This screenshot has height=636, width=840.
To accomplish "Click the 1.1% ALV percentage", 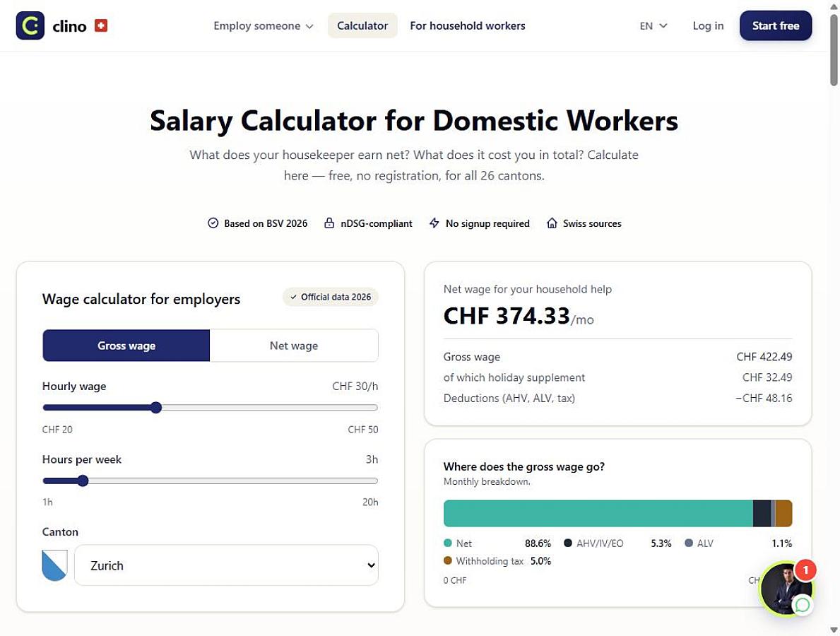I will [781, 543].
